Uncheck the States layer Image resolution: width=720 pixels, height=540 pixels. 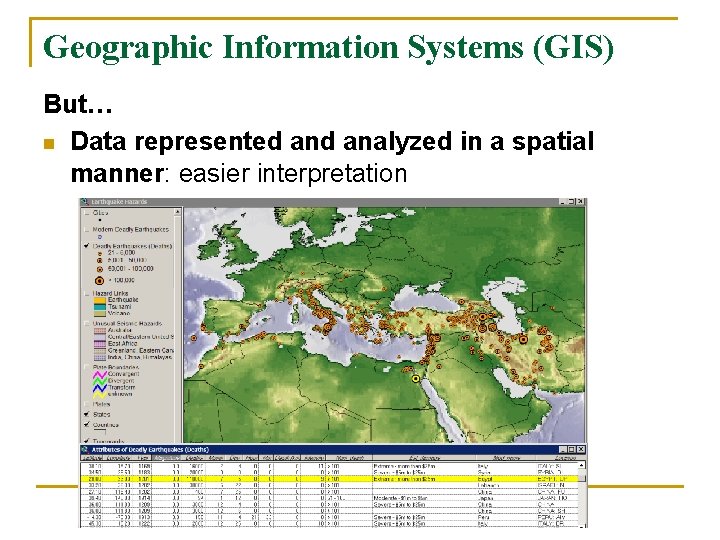coord(86,414)
